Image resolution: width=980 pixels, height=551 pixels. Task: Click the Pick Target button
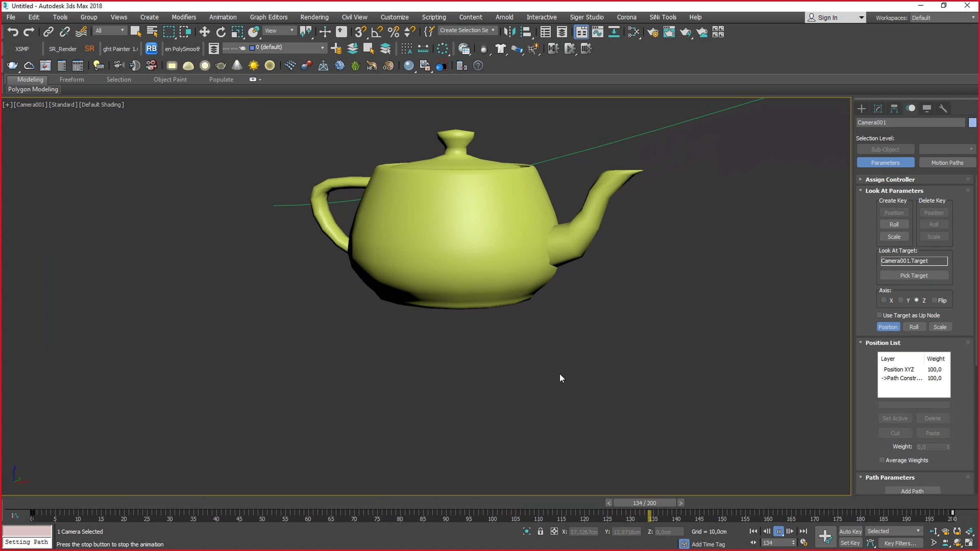(x=914, y=275)
